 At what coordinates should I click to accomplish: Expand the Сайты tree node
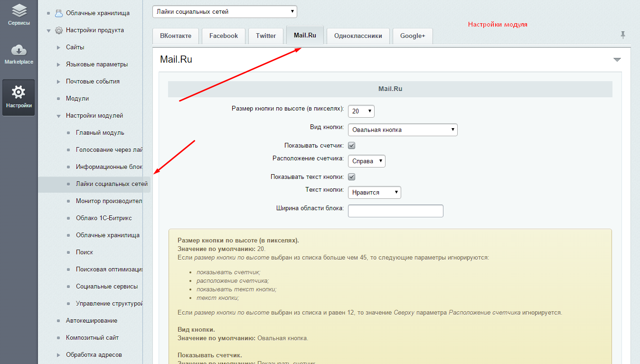pyautogui.click(x=58, y=47)
